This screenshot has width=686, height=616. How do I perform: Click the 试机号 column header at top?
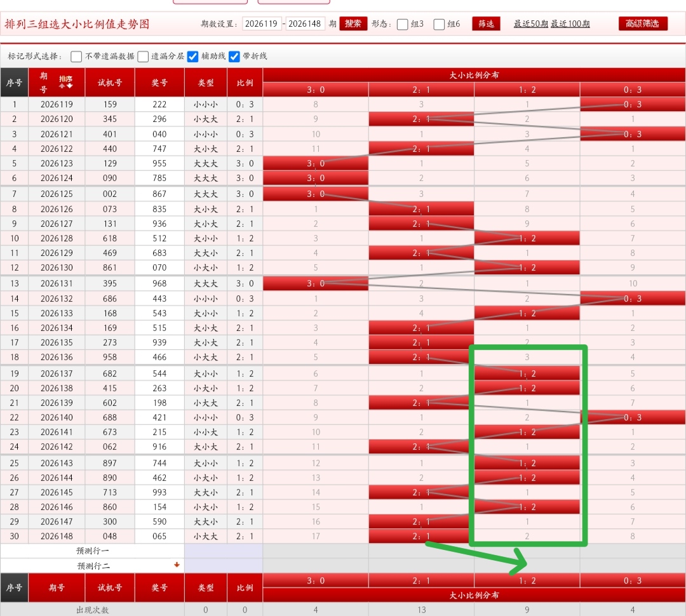(110, 83)
